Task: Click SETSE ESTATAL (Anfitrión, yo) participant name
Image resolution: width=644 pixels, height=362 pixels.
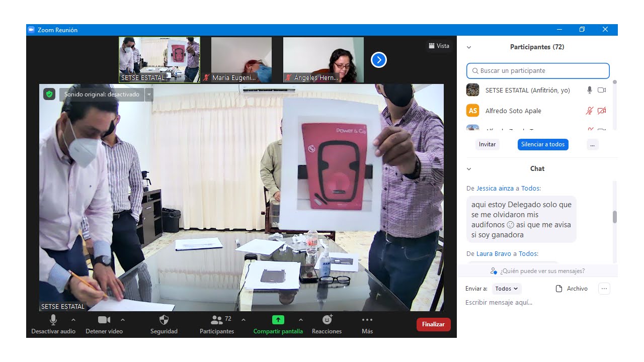Action: pos(527,90)
